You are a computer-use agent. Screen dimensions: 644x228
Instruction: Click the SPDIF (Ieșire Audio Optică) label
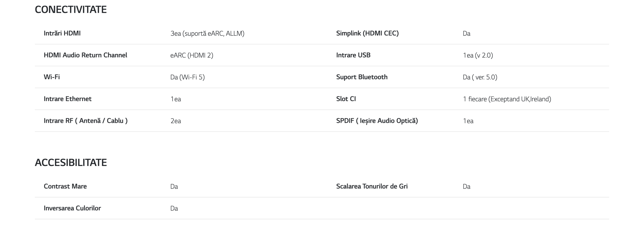click(377, 121)
